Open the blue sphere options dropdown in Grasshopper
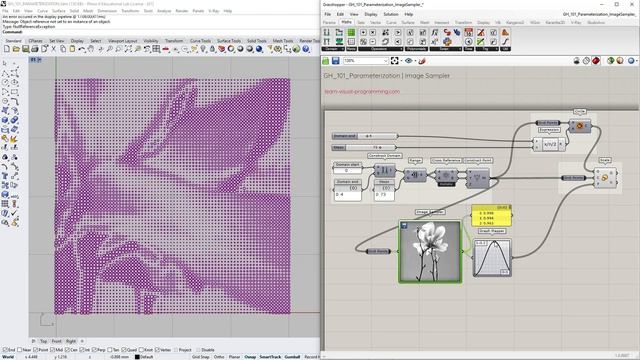 click(637, 61)
